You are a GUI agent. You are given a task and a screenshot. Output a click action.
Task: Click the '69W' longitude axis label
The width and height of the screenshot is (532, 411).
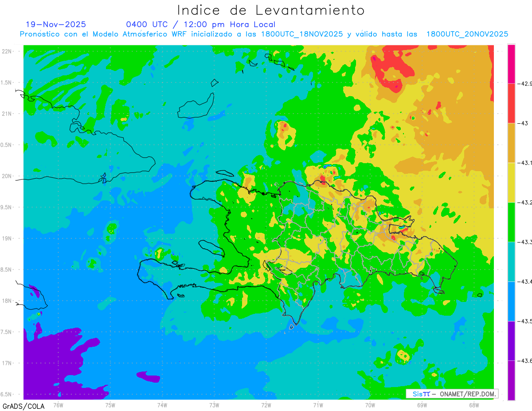422,405
